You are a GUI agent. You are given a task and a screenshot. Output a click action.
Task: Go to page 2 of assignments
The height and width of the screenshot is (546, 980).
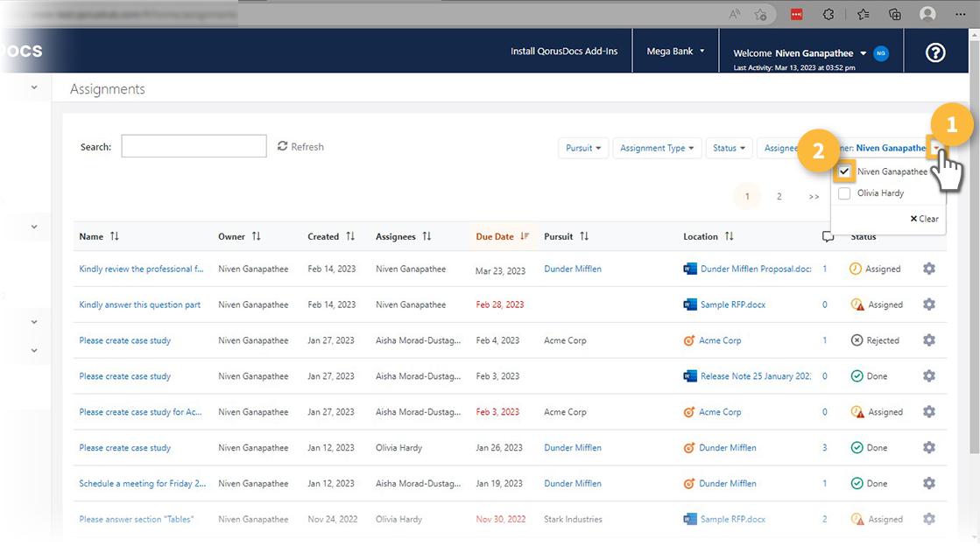(779, 197)
